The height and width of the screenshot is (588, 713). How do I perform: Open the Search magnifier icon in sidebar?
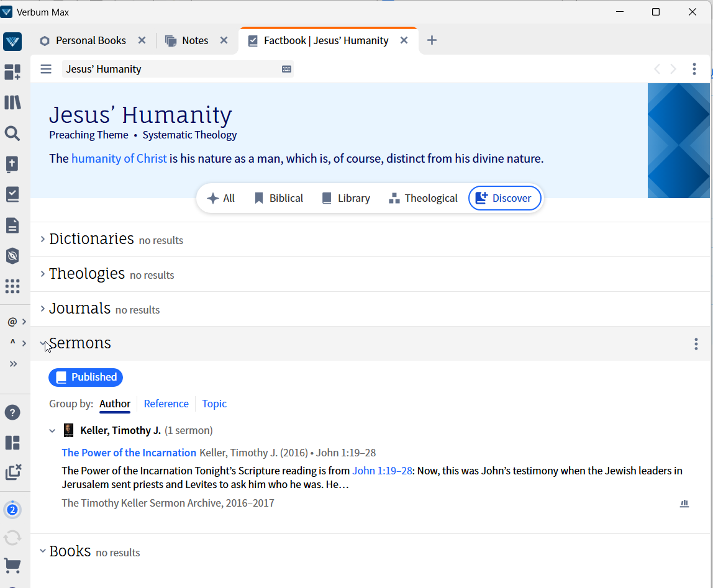pyautogui.click(x=12, y=133)
